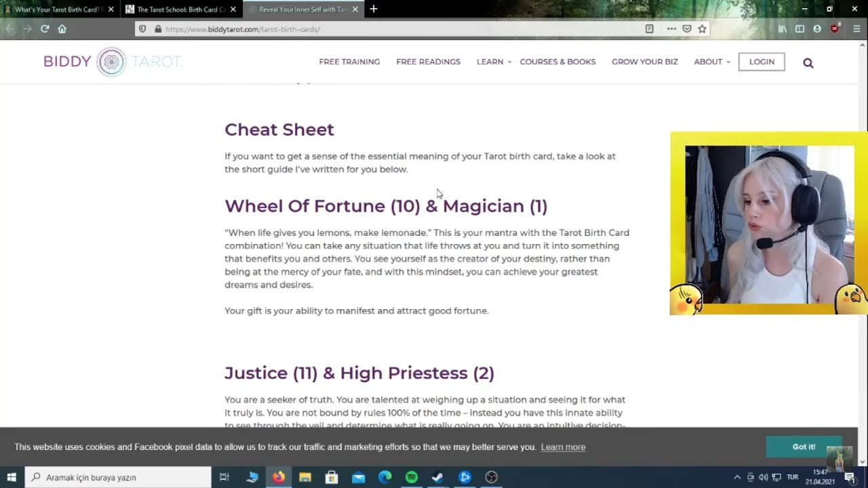Open COURSES & BOOKS menu item
Viewport: 868px width, 488px height.
coord(557,62)
